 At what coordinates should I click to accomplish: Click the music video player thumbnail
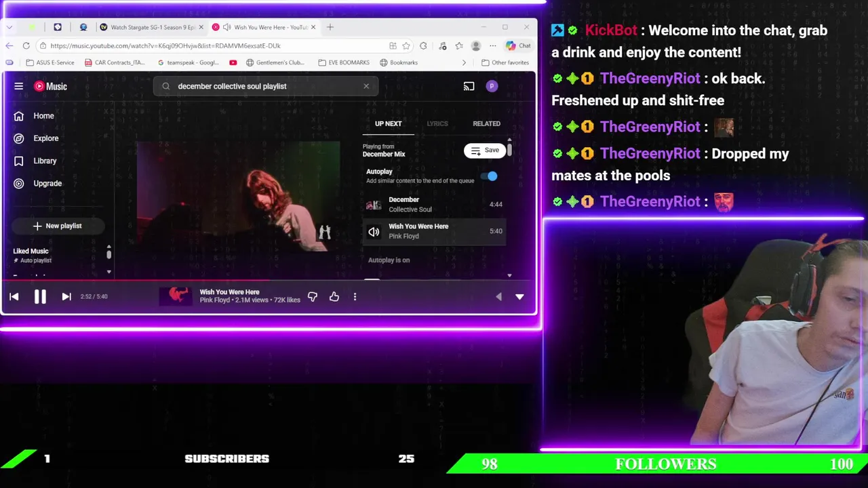click(238, 197)
